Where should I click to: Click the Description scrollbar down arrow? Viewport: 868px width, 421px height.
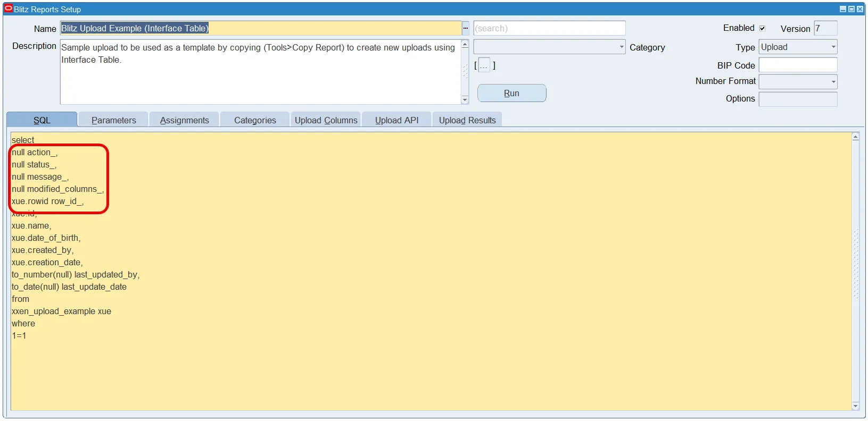465,100
